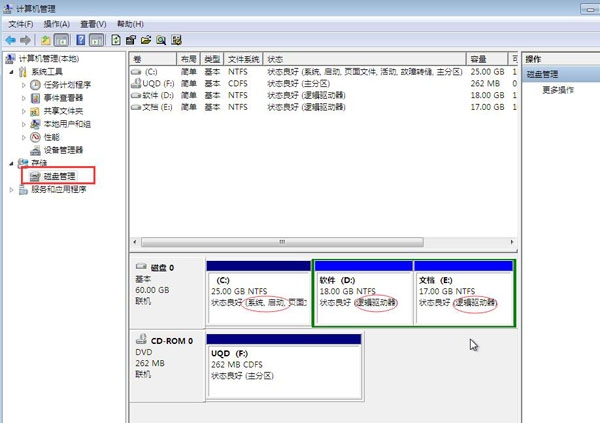Select the (C:) 25.00 GB partition block

coord(259,293)
